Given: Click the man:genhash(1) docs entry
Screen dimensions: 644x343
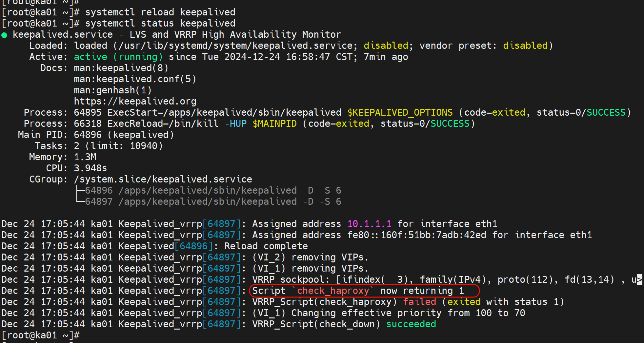Looking at the screenshot, I should tap(112, 90).
